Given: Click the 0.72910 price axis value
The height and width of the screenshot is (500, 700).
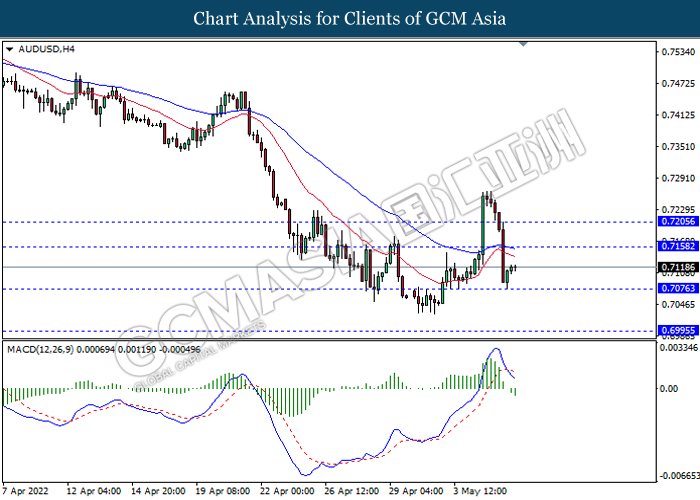Looking at the screenshot, I should tap(678, 178).
